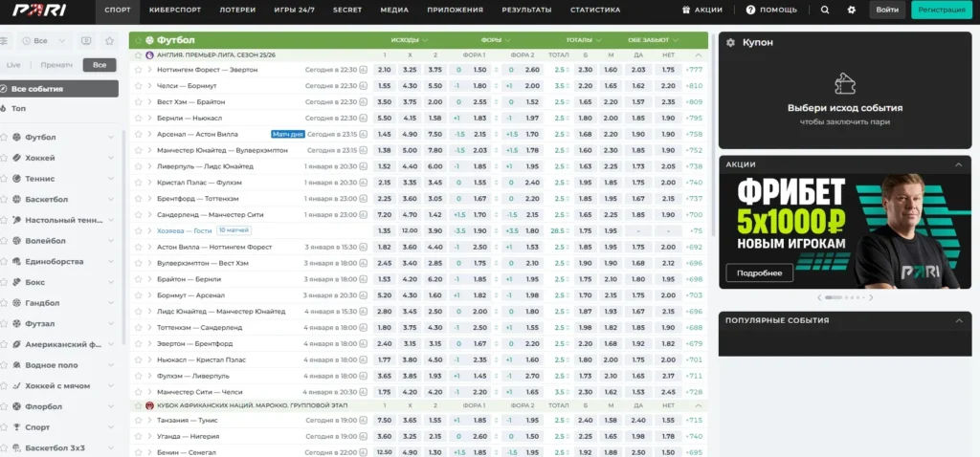
Task: Toggle favorite star for Футбол in sidebar
Action: pos(4,138)
